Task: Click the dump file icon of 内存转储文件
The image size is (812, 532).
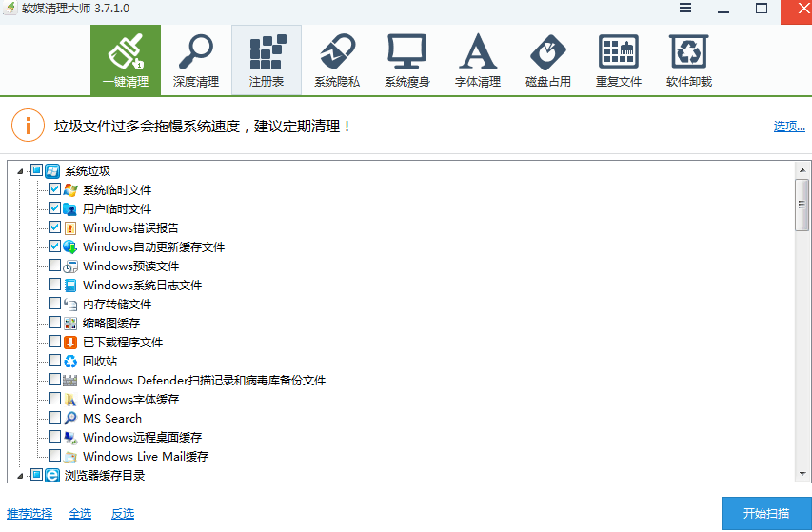Action: (x=70, y=305)
